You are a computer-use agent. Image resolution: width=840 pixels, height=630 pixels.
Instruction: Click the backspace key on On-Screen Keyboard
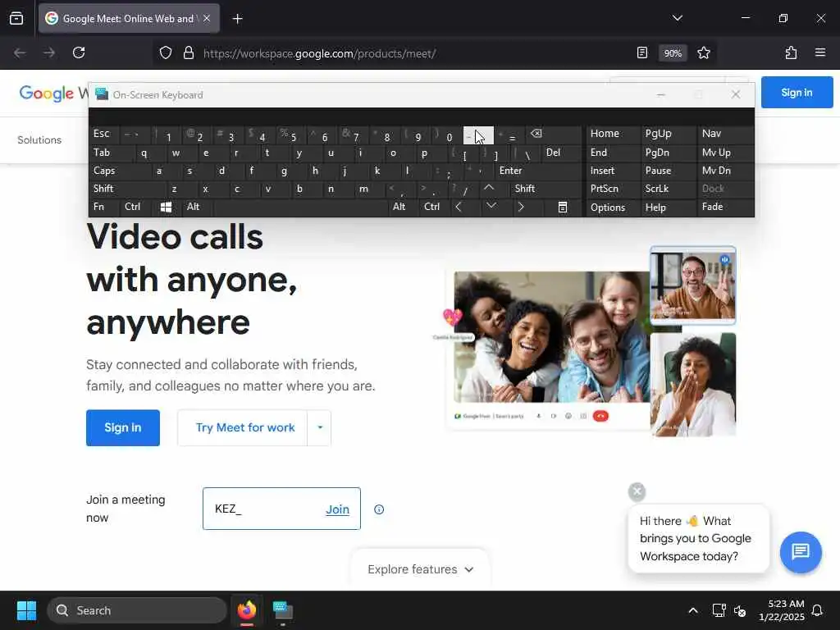pos(536,134)
